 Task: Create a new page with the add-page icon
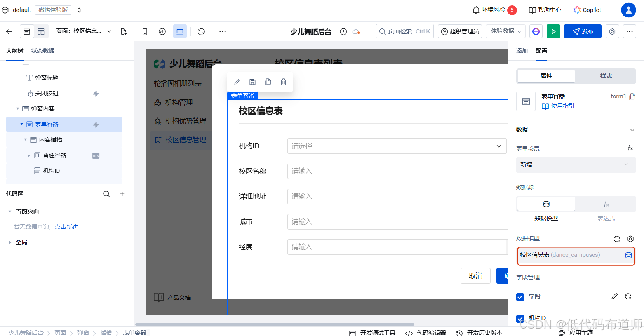coord(124,31)
